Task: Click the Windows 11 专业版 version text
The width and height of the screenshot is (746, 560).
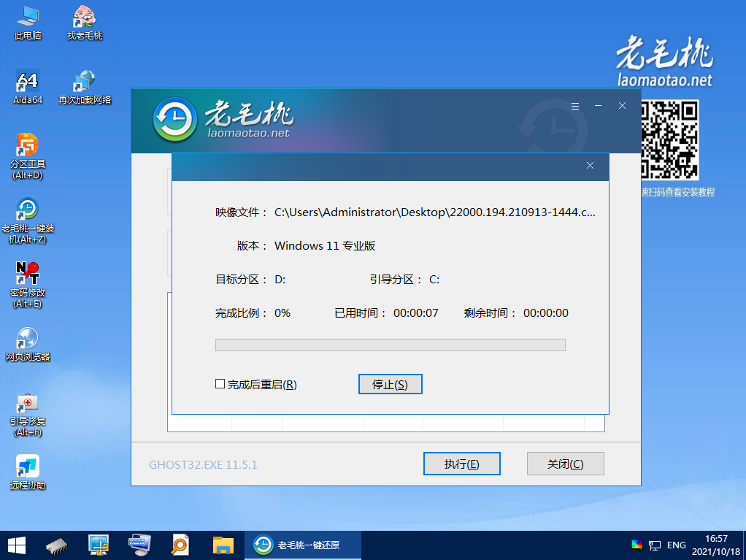Action: [x=325, y=246]
